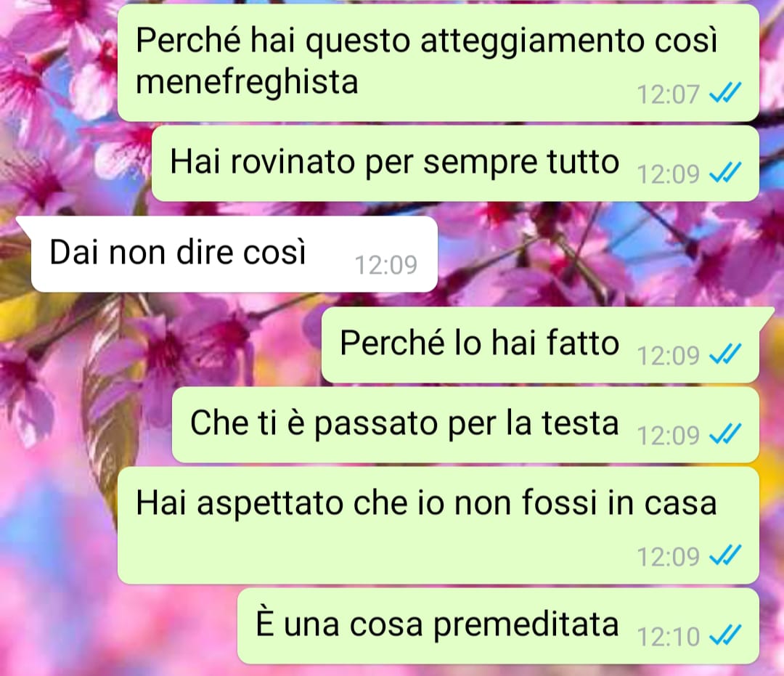Tap the 'Che ti è passato per la testa' message

[x=465, y=425]
